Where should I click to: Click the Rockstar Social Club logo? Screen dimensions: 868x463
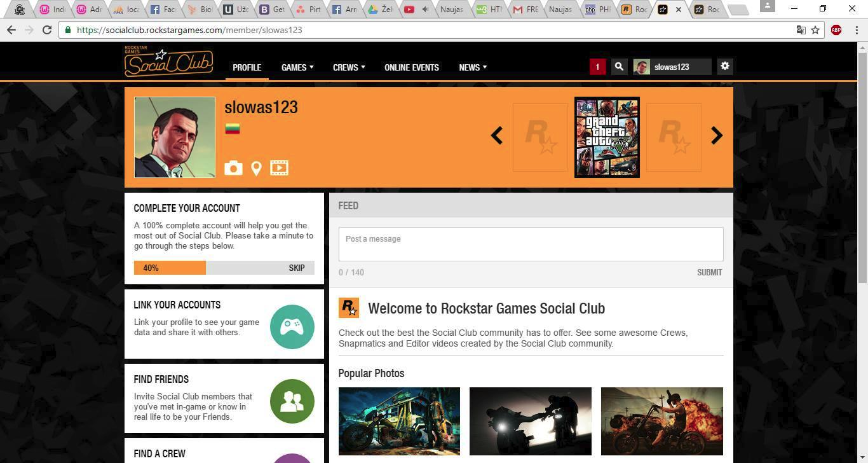click(x=168, y=62)
